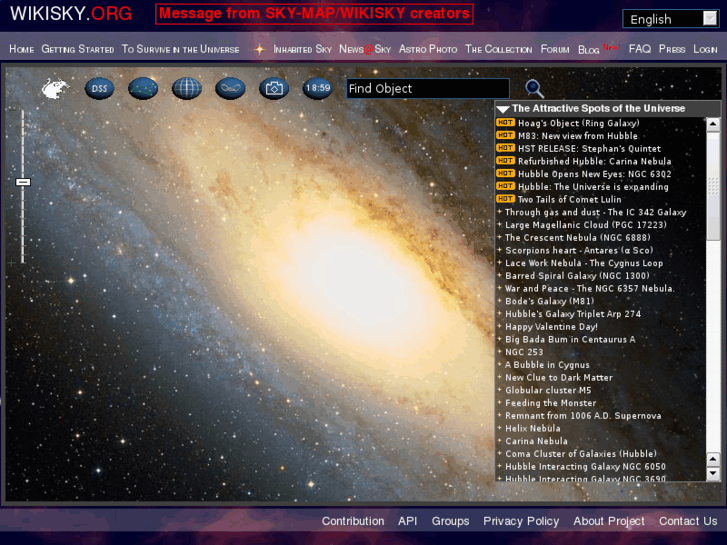
Task: Click the Find Object search field
Action: tap(427, 88)
